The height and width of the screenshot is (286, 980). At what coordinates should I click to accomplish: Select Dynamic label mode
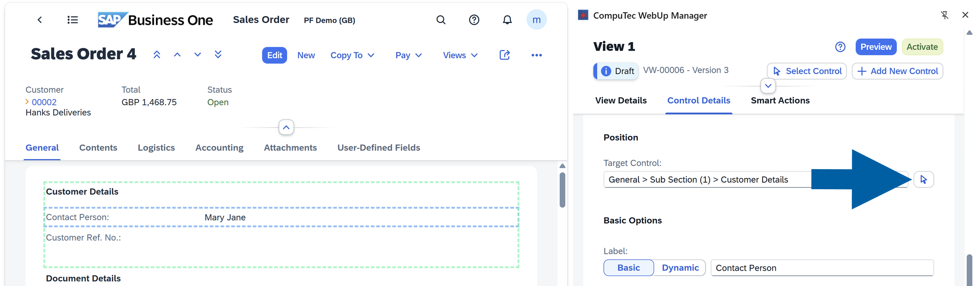(x=680, y=268)
